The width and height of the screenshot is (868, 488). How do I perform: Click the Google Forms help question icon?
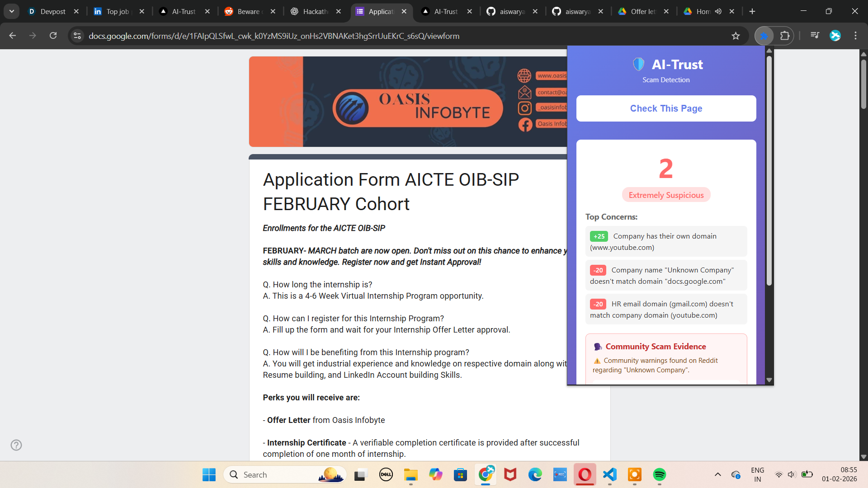16,445
